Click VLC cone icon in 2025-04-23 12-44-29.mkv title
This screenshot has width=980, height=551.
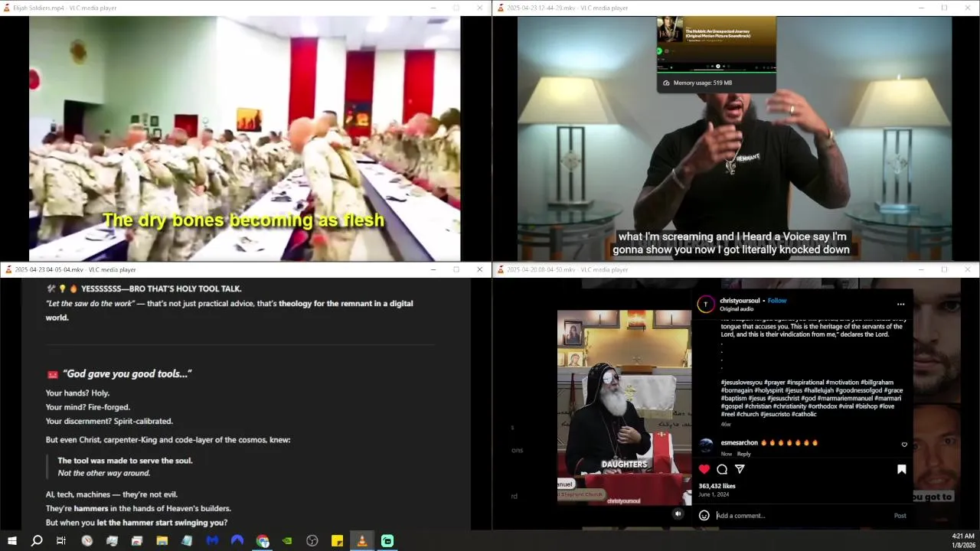click(501, 8)
